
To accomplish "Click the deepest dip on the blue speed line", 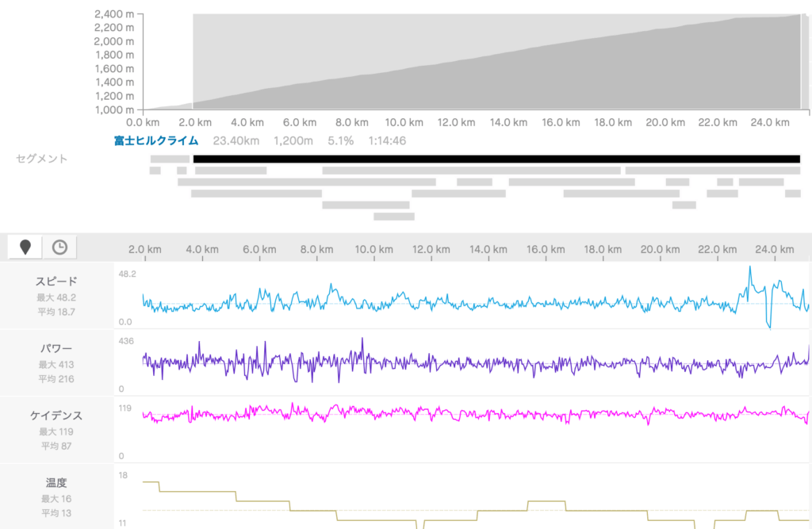I will (768, 325).
